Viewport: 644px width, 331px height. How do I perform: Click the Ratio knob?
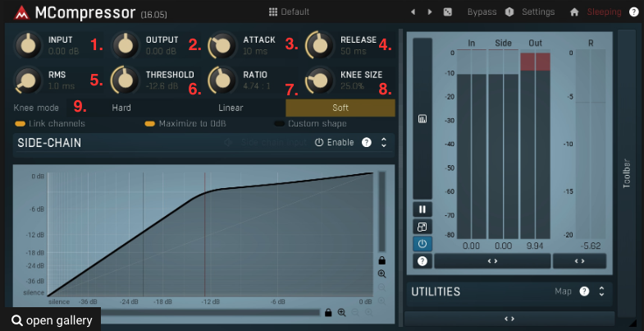tap(222, 80)
